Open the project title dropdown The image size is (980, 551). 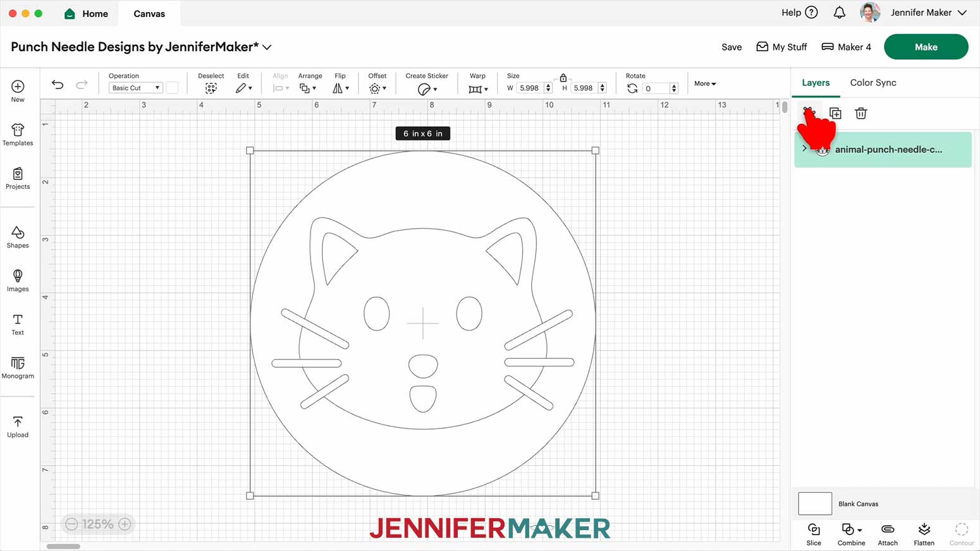point(267,47)
